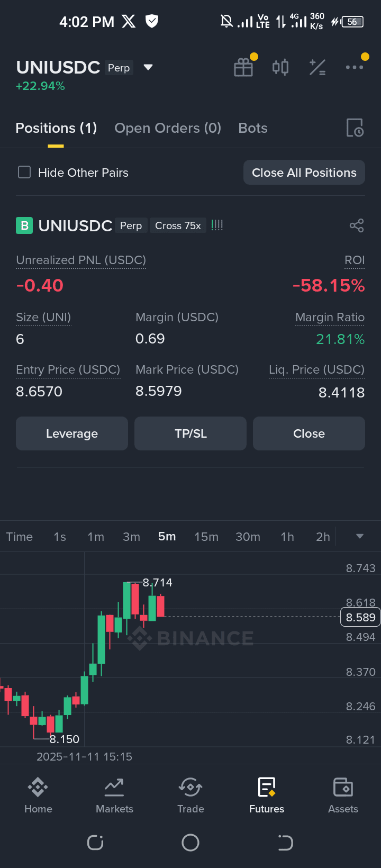The width and height of the screenshot is (381, 868).
Task: Open the candlestick chart icon
Action: (x=280, y=67)
